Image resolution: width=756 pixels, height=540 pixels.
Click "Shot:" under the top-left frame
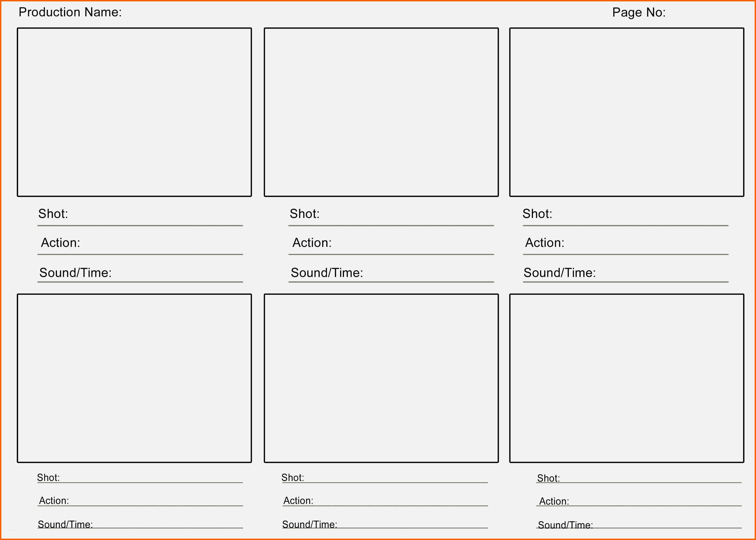(53, 214)
